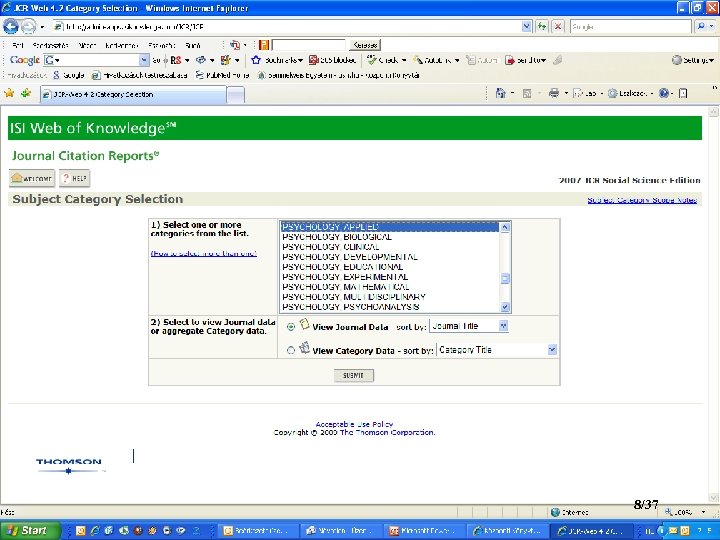Viewport: 720px width, 540px height.
Task: Select the View Journal Data radio button
Action: click(x=291, y=327)
